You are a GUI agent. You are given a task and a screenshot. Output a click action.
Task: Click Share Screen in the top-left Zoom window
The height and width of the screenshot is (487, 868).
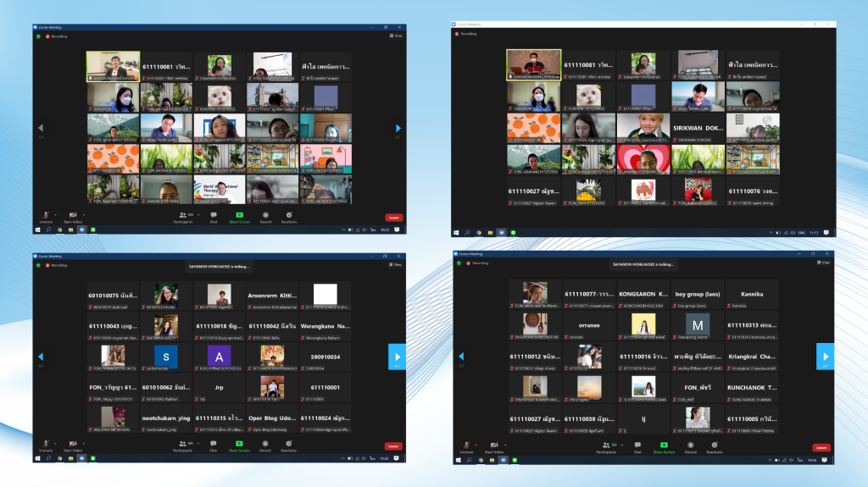coord(240,217)
